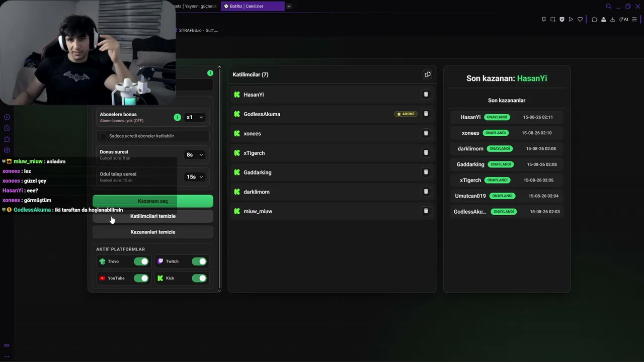644x362 pixels.
Task: Expand the Odul talep suresi 15s dropdown
Action: click(195, 177)
